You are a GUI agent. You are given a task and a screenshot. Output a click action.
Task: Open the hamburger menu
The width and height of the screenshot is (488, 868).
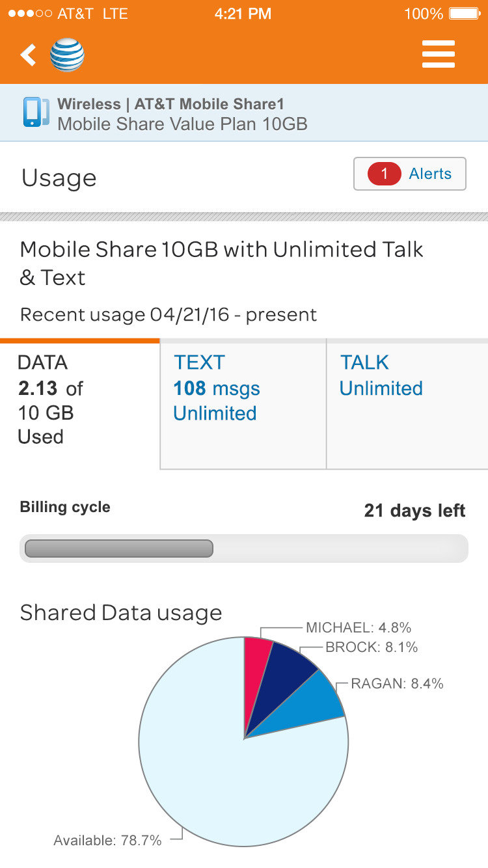[438, 55]
